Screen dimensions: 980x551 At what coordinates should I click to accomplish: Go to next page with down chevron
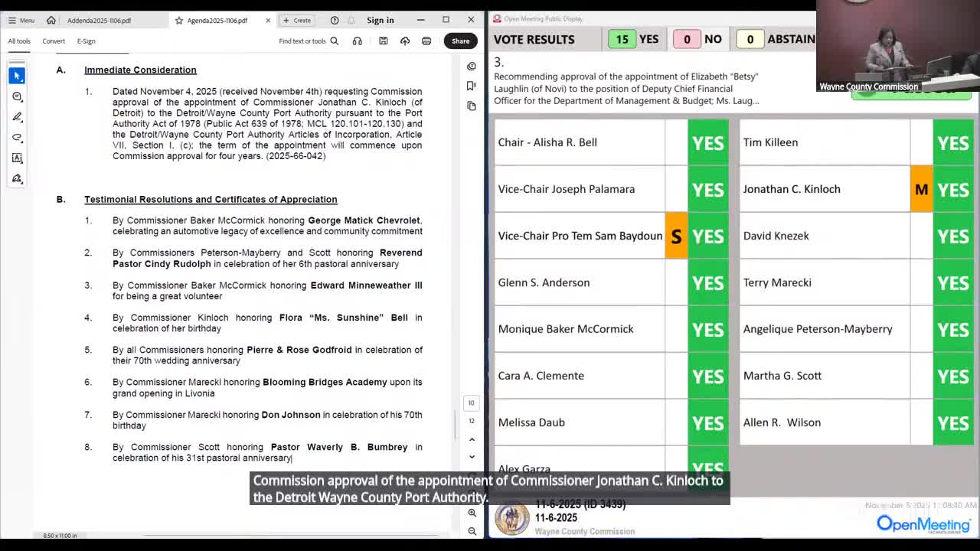472,457
